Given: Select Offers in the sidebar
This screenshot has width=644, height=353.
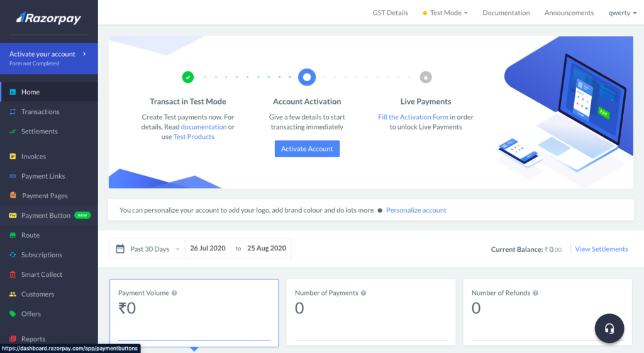Looking at the screenshot, I should [49, 314].
